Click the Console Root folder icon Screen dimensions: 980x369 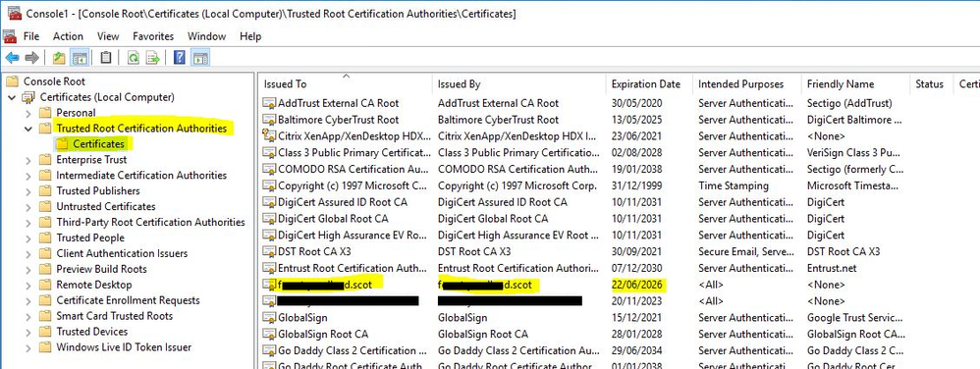[12, 81]
